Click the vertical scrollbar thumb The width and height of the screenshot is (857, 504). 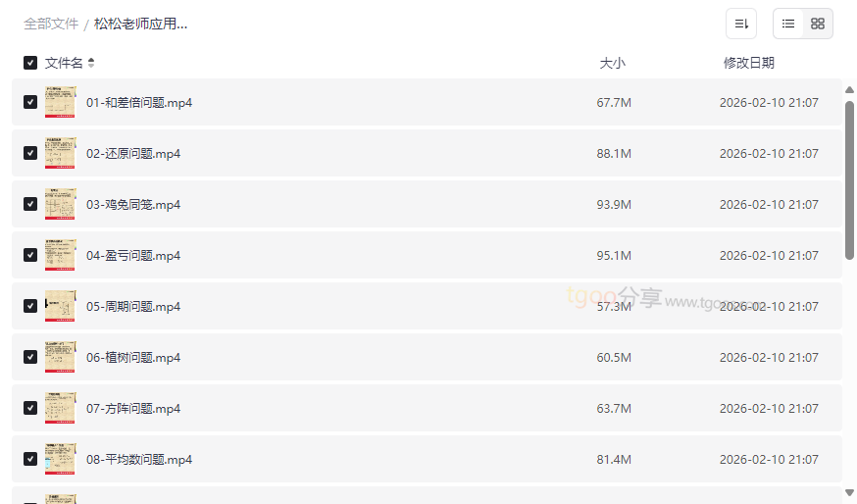(x=849, y=176)
